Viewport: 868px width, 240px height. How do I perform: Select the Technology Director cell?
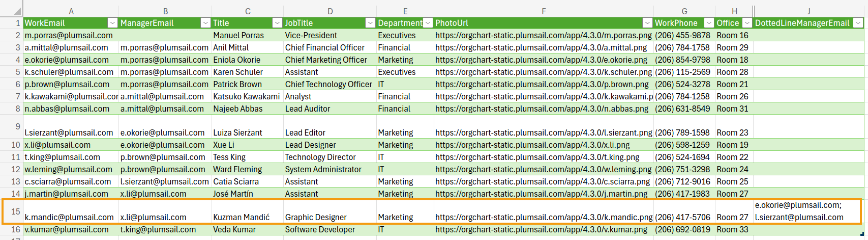point(330,157)
